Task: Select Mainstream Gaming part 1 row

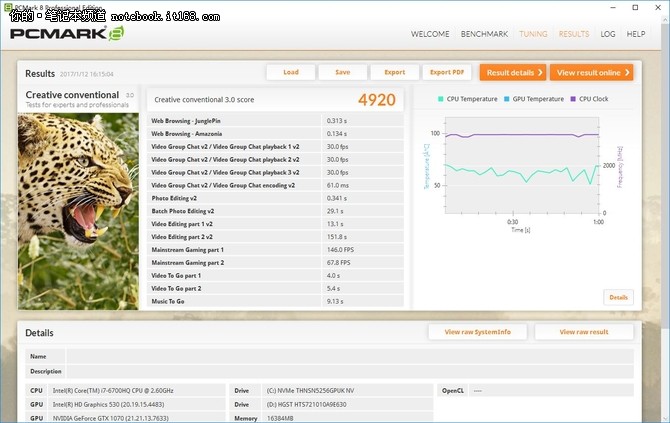Action: click(x=275, y=250)
